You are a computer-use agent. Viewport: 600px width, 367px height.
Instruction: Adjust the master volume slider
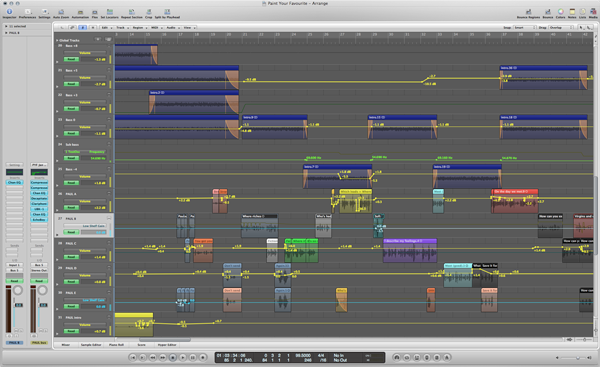(574, 357)
